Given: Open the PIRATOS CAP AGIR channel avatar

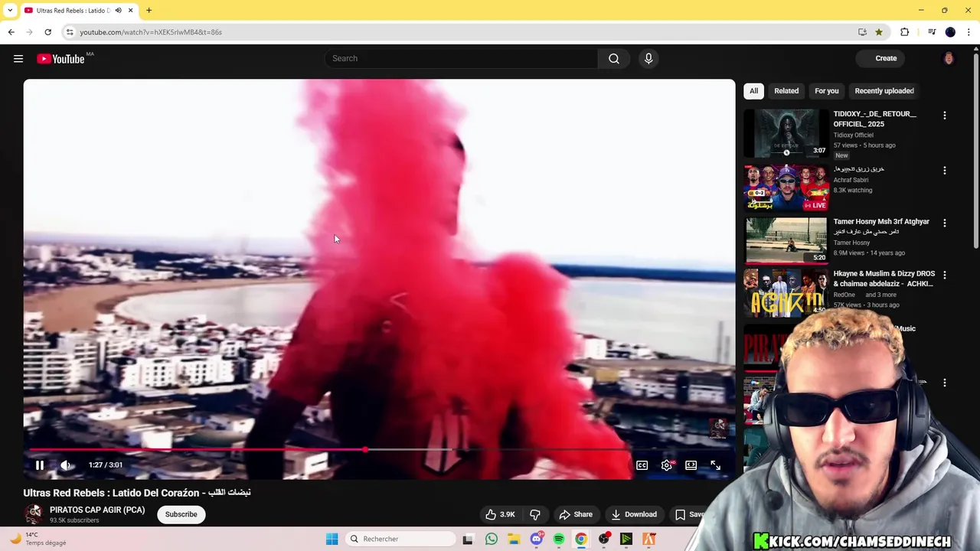Looking at the screenshot, I should [x=34, y=514].
